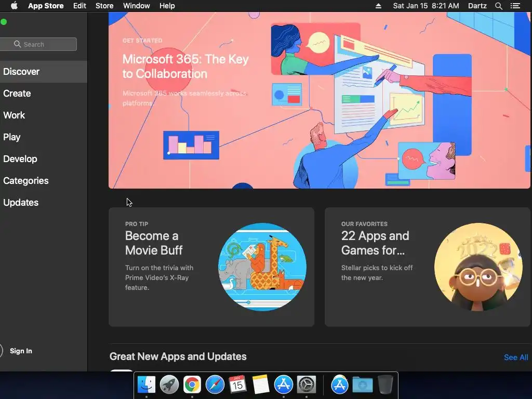Open Launchpad rocket icon in Dock

[169, 385]
